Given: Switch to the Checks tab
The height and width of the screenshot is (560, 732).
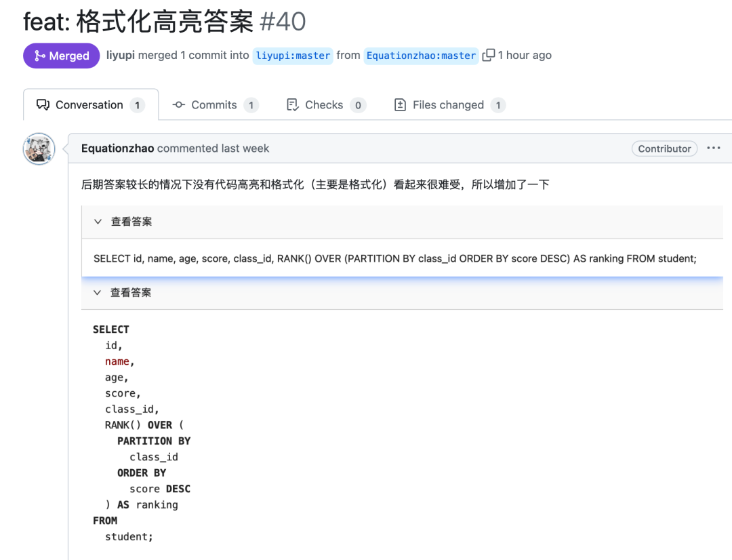Looking at the screenshot, I should (x=325, y=105).
